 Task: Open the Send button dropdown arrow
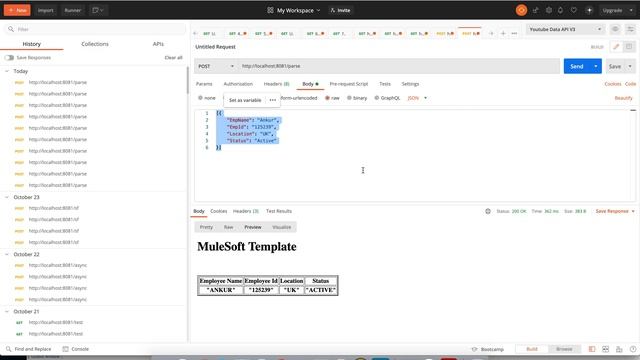pyautogui.click(x=596, y=66)
